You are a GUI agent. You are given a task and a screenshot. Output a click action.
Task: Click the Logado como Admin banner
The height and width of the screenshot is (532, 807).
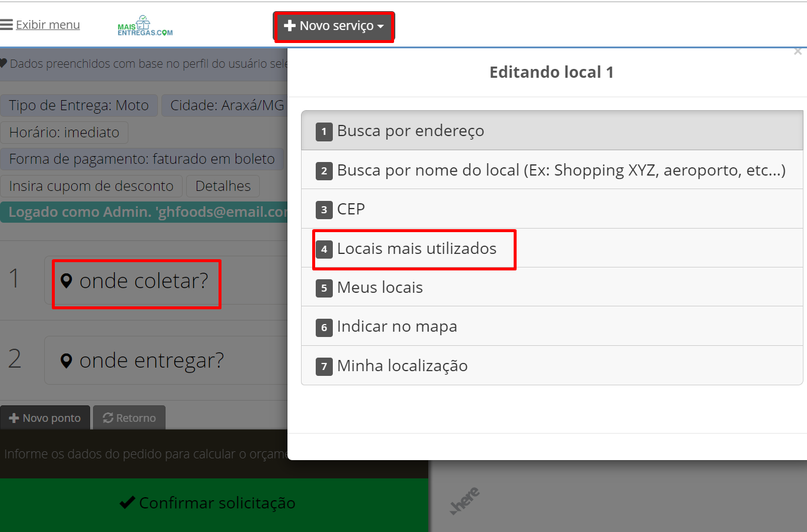144,212
